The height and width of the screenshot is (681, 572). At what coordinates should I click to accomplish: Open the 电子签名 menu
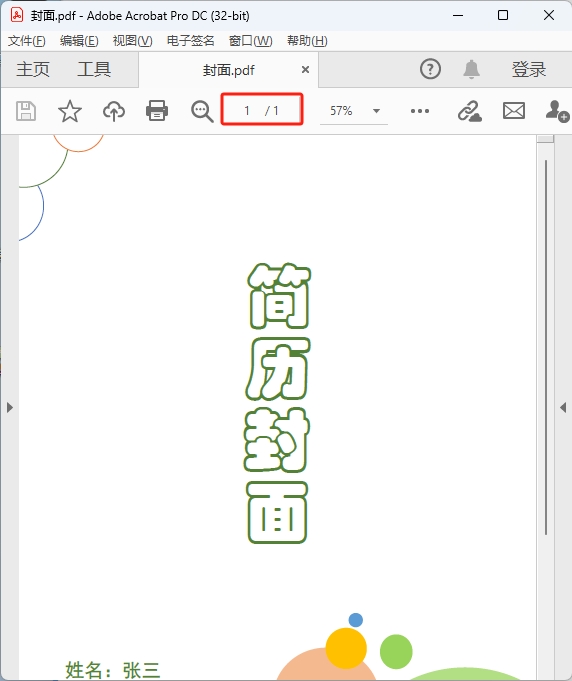coord(191,41)
